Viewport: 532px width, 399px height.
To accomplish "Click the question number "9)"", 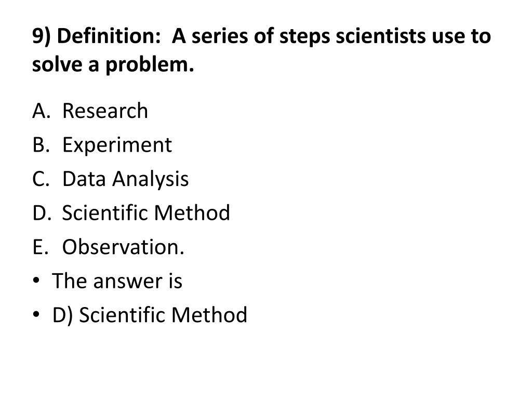I will (x=42, y=37).
